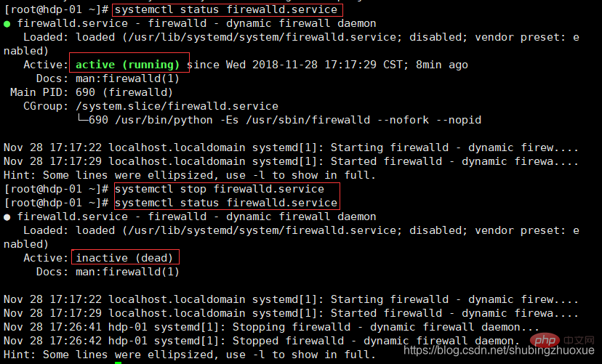Open the blog.csdn.net watermark URL
602x364 pixels.
pyautogui.click(x=499, y=350)
